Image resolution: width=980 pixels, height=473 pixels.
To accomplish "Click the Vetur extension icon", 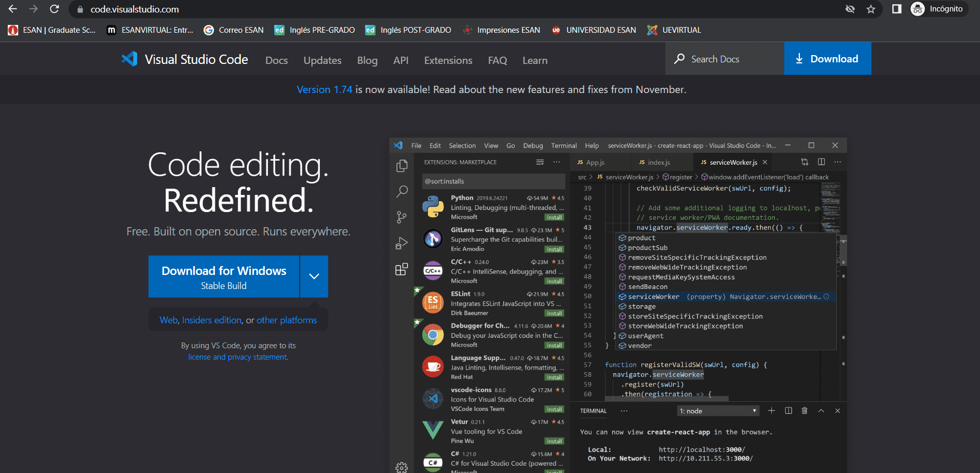I will [x=433, y=430].
